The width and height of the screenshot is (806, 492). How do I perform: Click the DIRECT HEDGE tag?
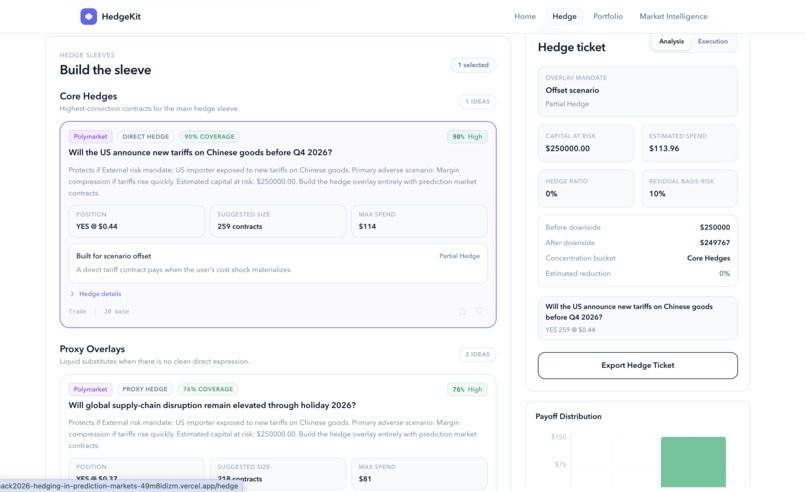145,136
